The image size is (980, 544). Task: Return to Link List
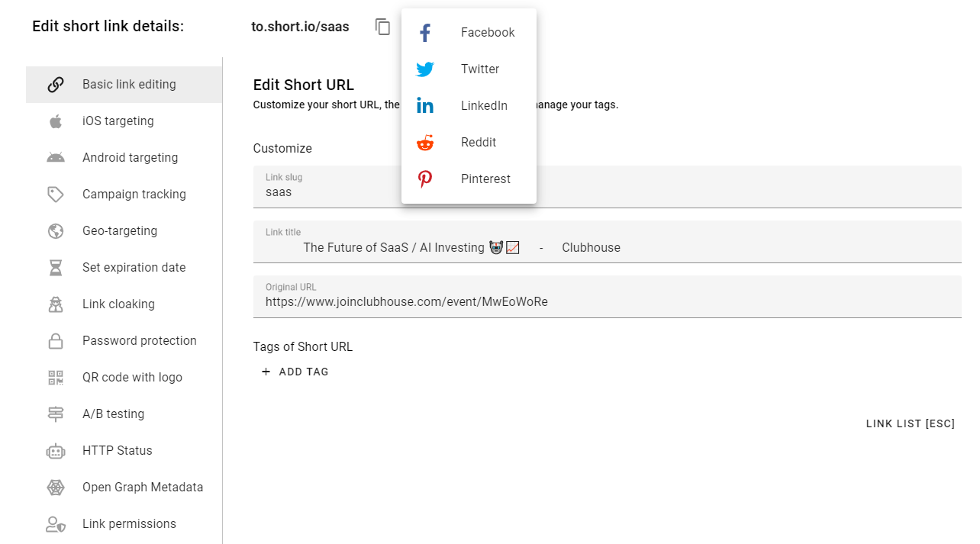[x=910, y=424]
